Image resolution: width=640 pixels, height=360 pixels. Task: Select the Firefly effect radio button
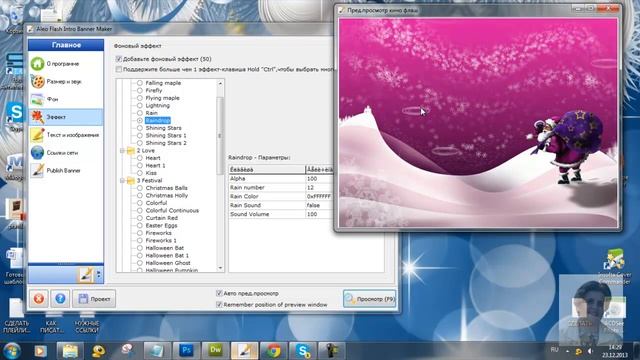[140, 90]
